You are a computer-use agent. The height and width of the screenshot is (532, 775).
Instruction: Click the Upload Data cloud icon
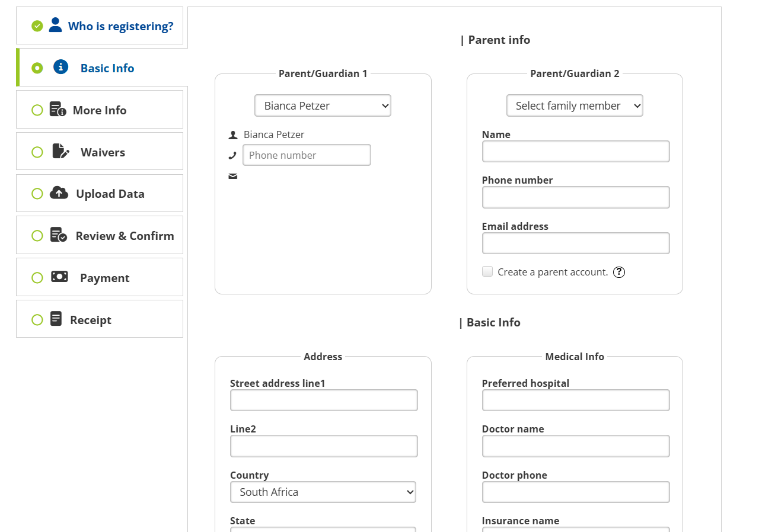(59, 193)
